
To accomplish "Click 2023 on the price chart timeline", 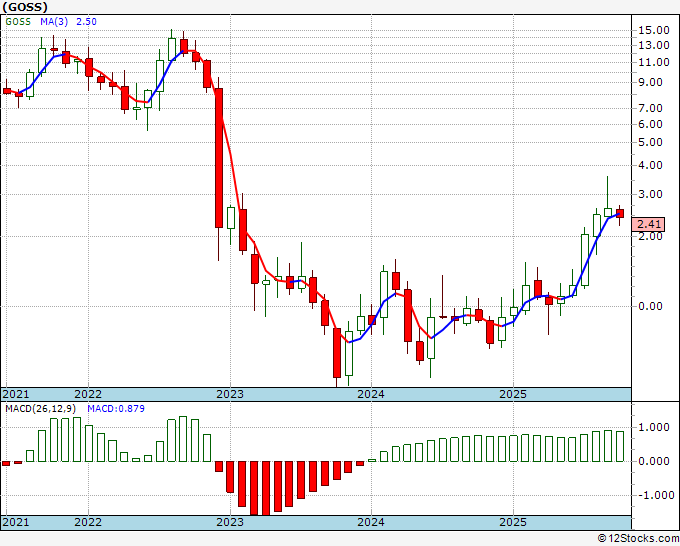I will point(230,394).
